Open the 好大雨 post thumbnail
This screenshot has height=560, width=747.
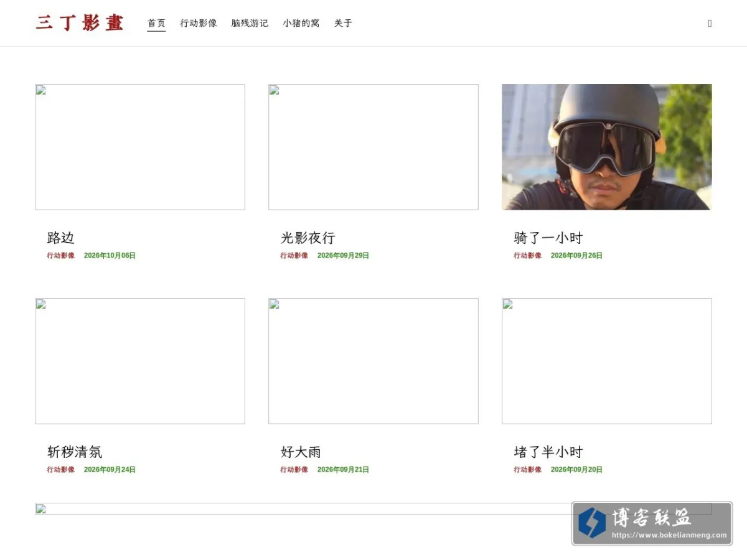(374, 361)
